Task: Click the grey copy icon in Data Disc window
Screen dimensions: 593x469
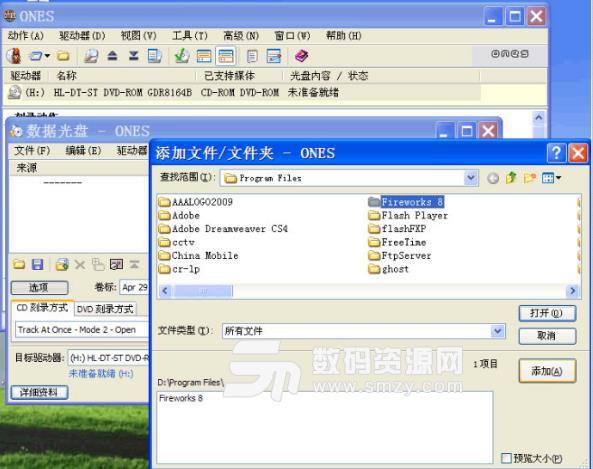Action: [x=98, y=264]
